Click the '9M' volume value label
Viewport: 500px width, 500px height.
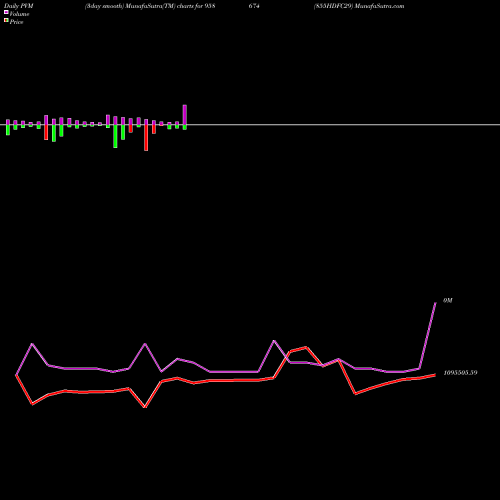pos(448,301)
